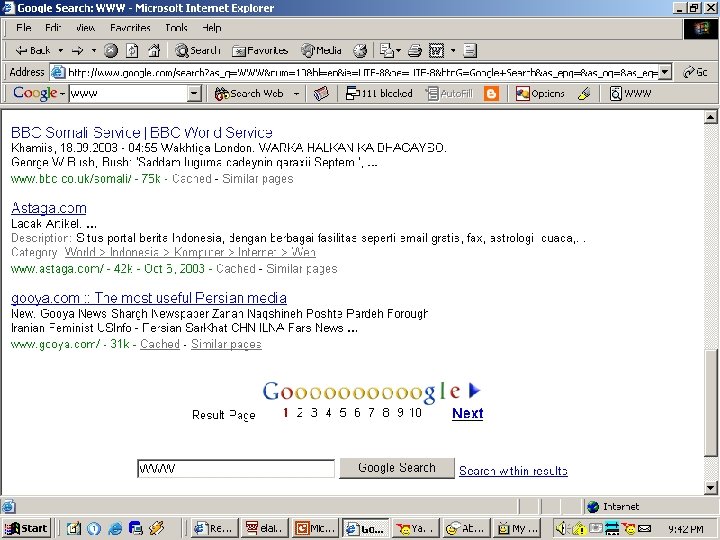Open the Back history dropdown arrow
The width and height of the screenshot is (720, 540).
click(61, 51)
